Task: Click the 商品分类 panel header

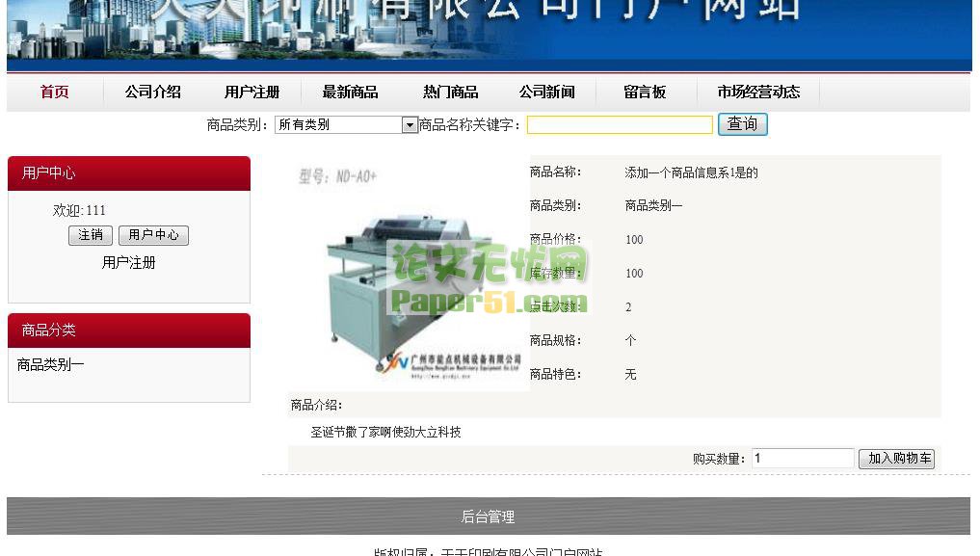Action: tap(129, 331)
